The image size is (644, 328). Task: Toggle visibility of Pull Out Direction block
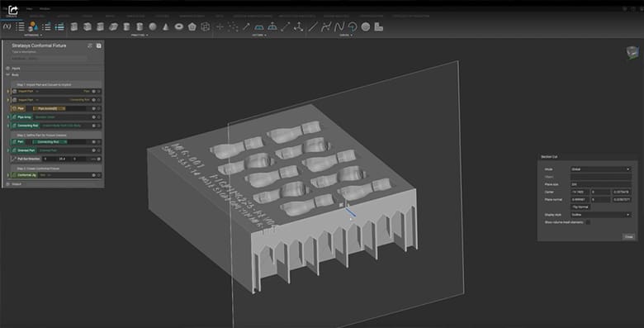(98, 159)
